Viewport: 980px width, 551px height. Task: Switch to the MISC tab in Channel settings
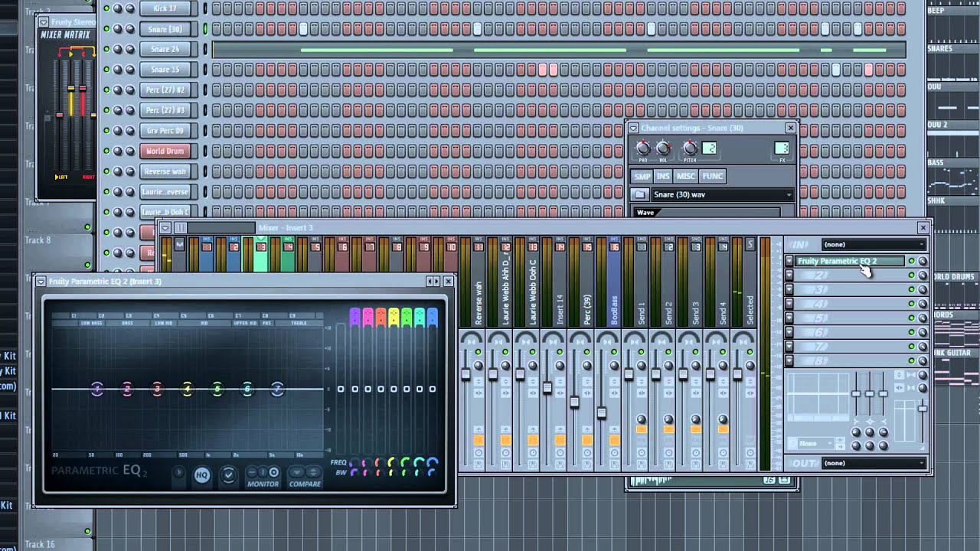(686, 176)
